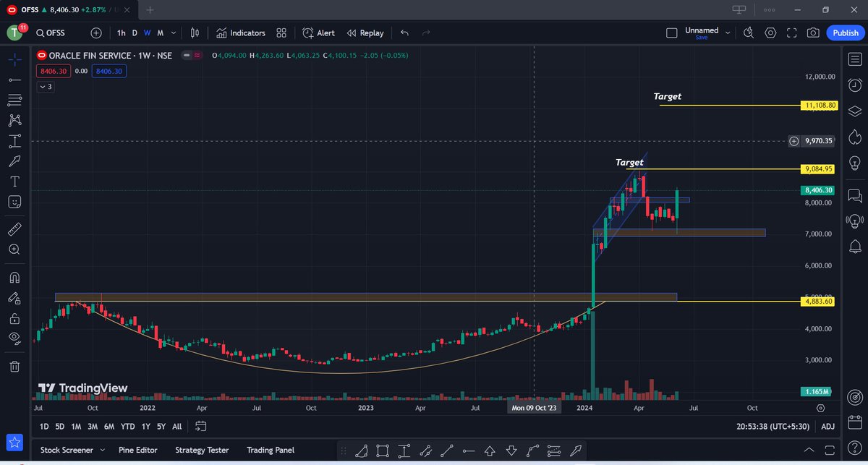Image resolution: width=868 pixels, height=465 pixels.
Task: Select D daily timeframe
Action: click(x=135, y=33)
